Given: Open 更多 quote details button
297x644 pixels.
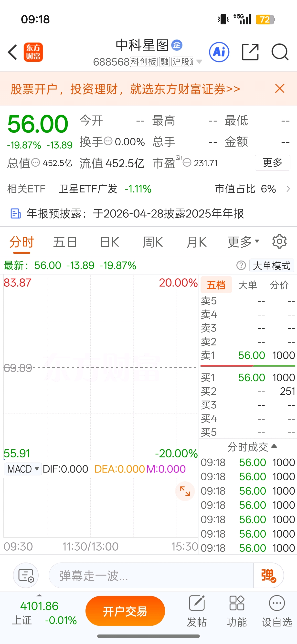Looking at the screenshot, I should [x=273, y=163].
